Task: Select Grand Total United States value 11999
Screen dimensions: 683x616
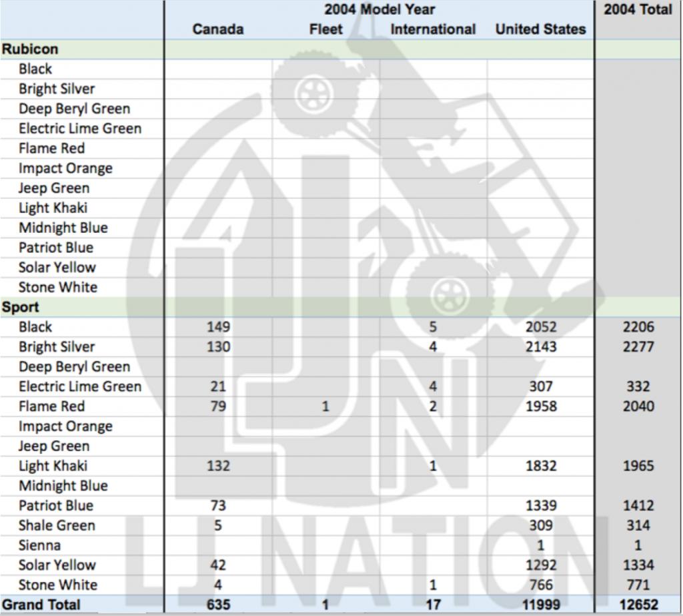Action: tap(540, 605)
